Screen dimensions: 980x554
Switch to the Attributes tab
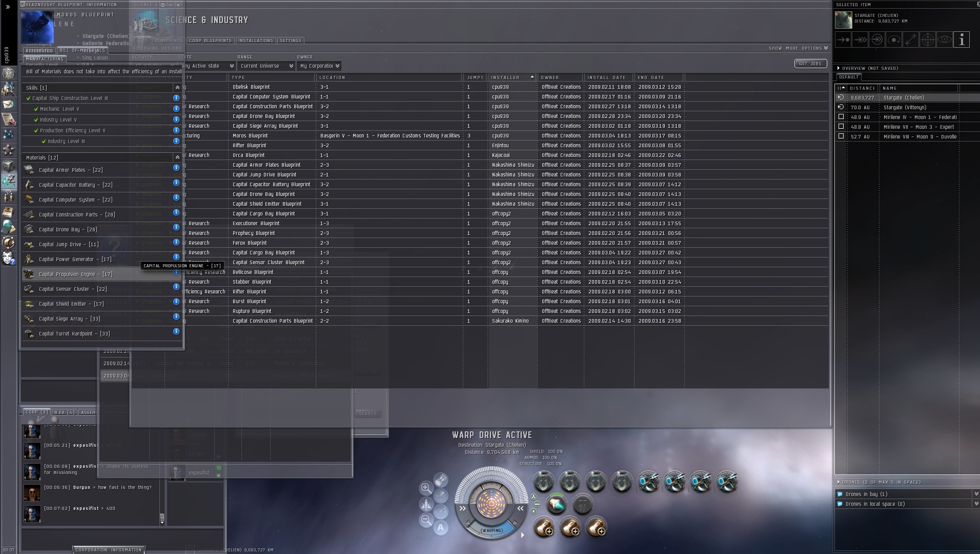pos(39,51)
